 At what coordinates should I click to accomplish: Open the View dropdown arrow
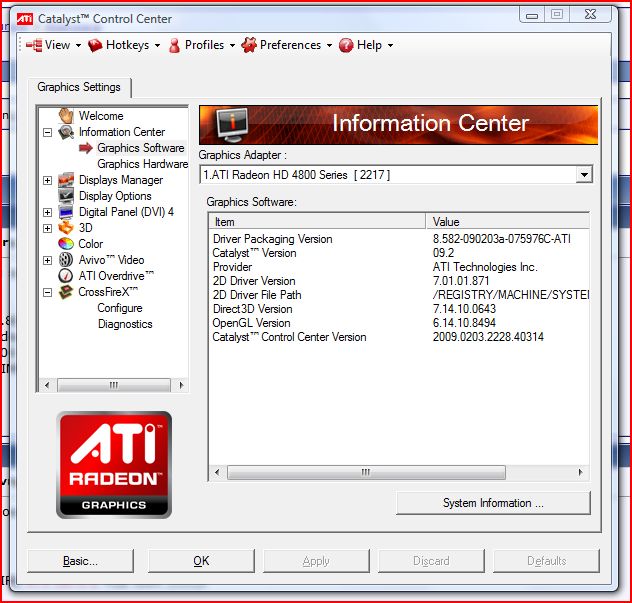(x=78, y=46)
